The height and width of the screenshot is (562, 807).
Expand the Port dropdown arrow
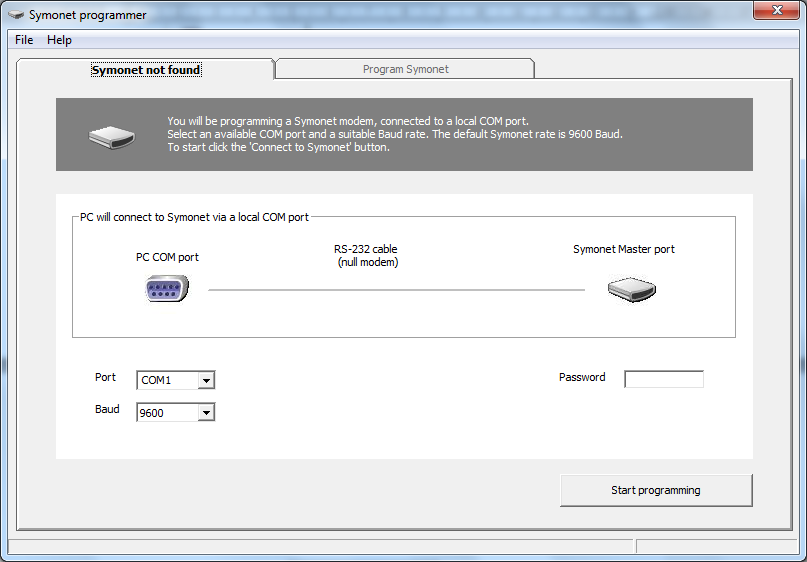[206, 380]
